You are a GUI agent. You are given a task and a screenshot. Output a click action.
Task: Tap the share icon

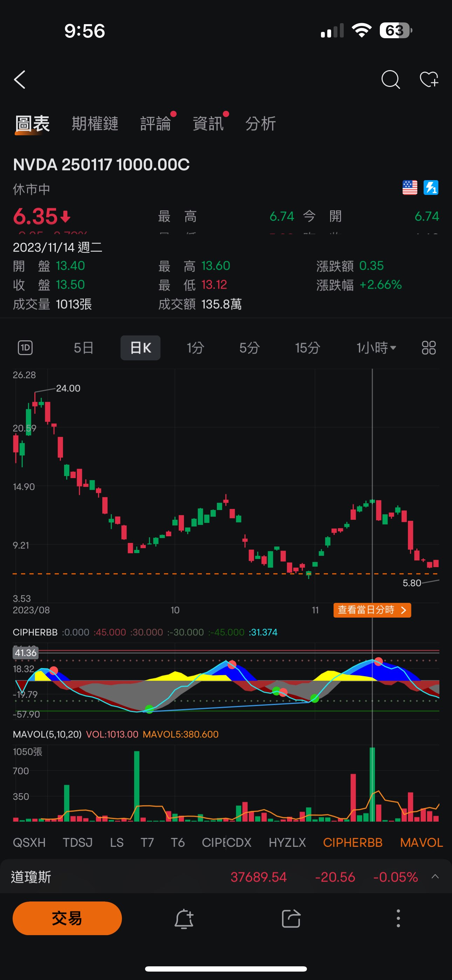[x=291, y=919]
